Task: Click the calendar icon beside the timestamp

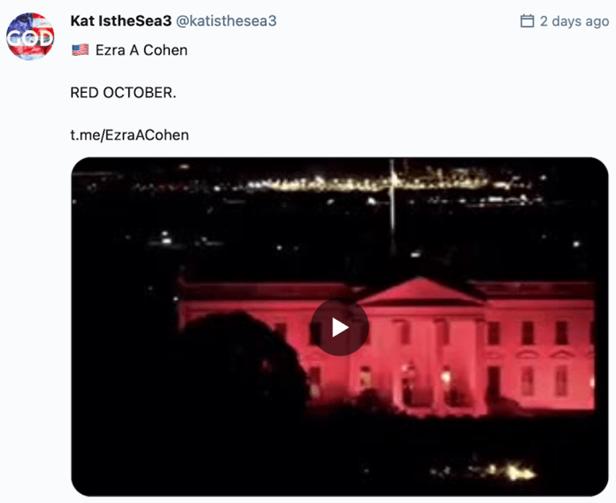Action: pos(527,21)
